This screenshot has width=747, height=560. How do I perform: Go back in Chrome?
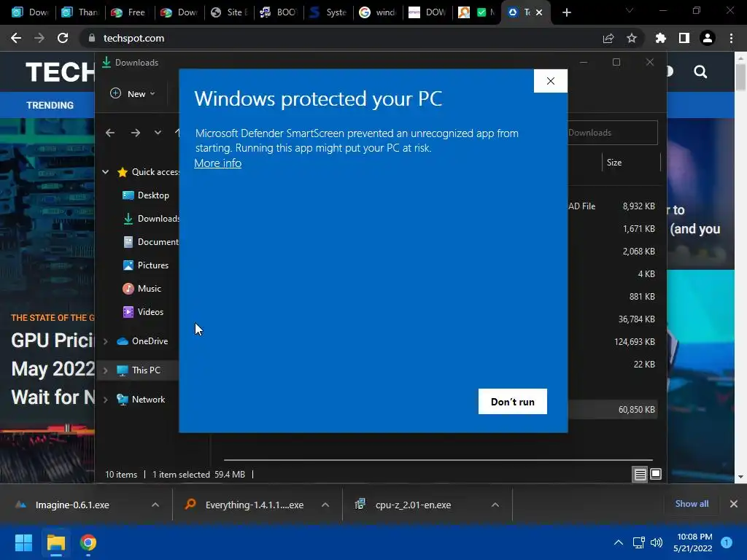tap(16, 38)
